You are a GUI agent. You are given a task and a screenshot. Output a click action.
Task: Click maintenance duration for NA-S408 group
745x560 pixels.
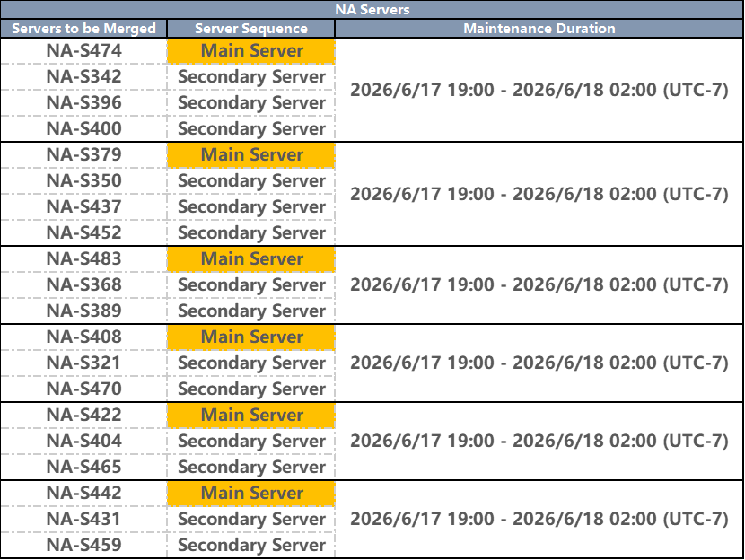click(539, 363)
